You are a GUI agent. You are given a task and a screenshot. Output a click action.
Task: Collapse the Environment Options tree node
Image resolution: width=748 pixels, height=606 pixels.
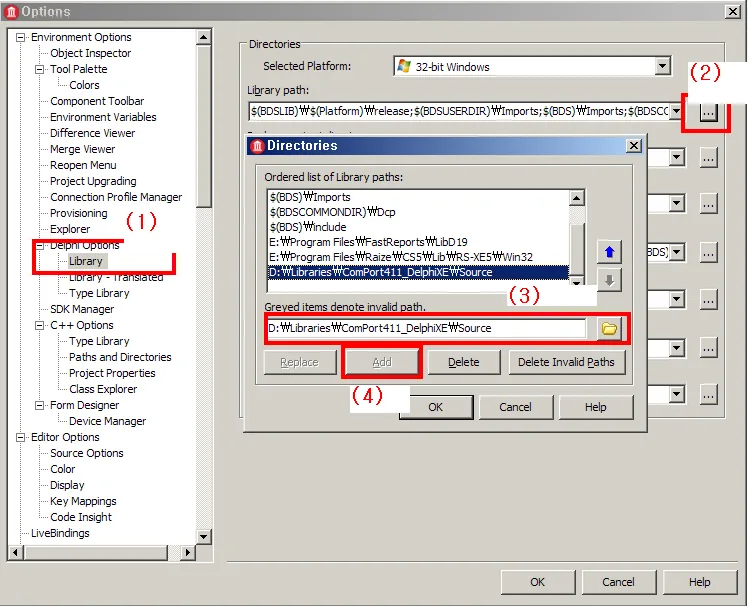[x=20, y=37]
